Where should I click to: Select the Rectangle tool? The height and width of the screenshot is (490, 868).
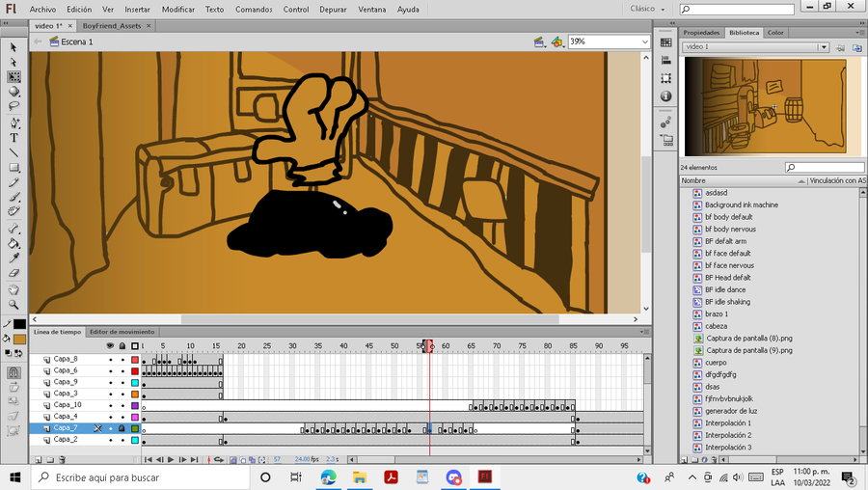pyautogui.click(x=14, y=168)
